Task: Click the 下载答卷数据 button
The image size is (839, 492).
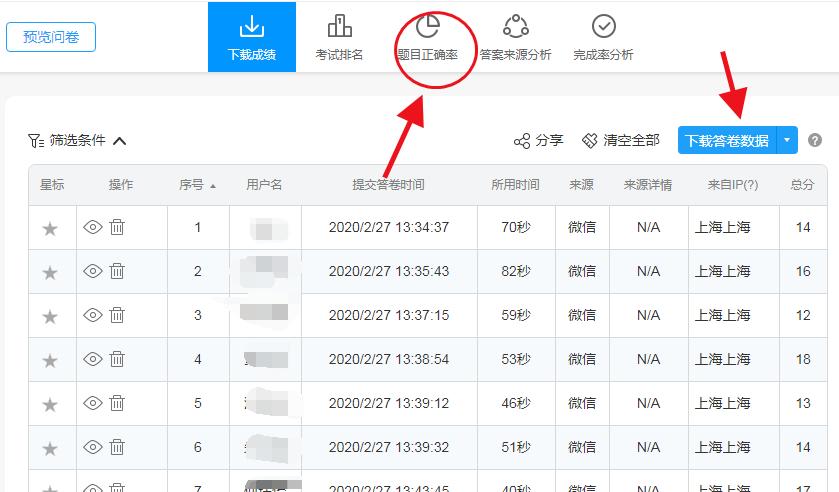Action: click(727, 140)
